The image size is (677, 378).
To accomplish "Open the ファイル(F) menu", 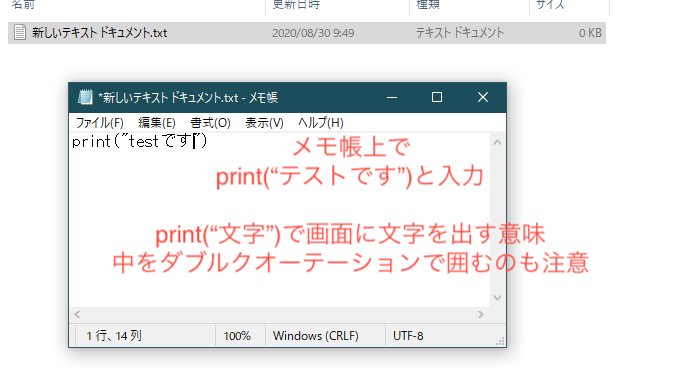I will click(99, 123).
